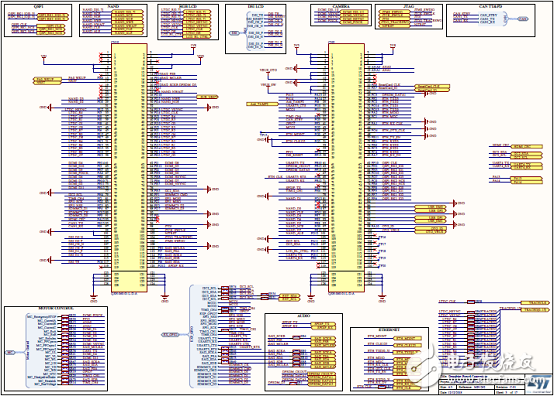Image resolution: width=554 pixels, height=396 pixels.
Task: Click the title block table
Action: (x=495, y=383)
